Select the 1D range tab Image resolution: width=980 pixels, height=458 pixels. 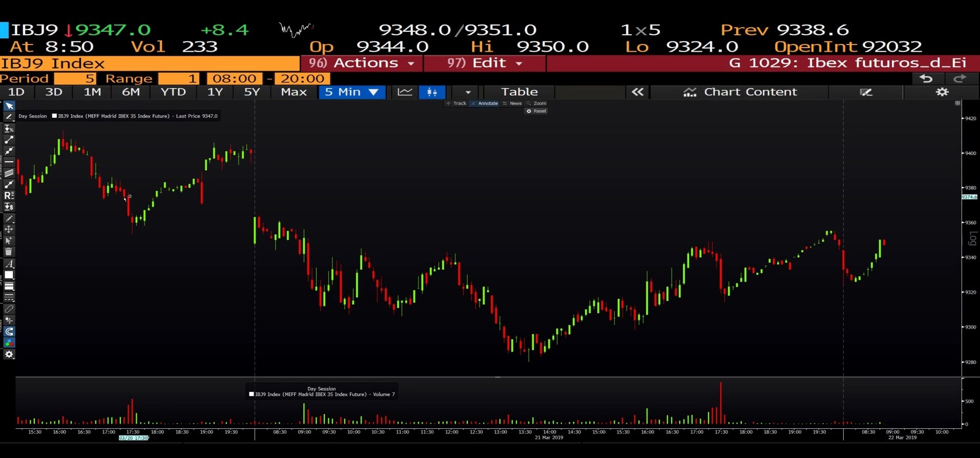coord(16,92)
